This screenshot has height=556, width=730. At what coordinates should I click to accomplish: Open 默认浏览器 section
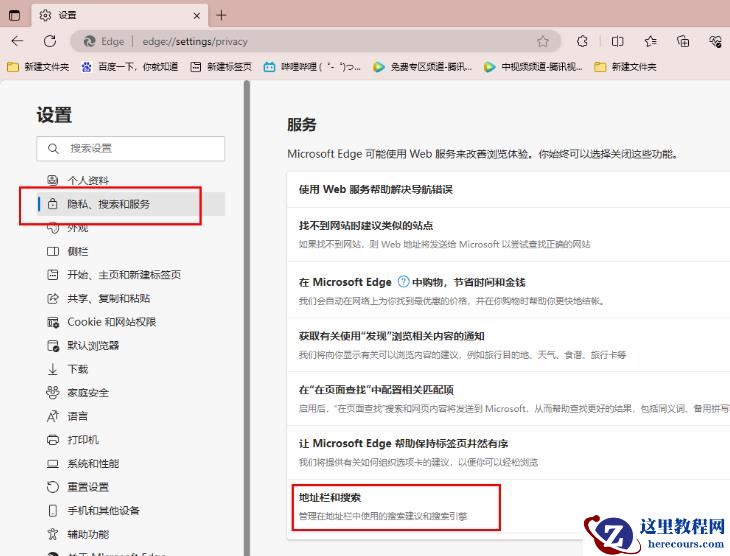tap(131, 346)
